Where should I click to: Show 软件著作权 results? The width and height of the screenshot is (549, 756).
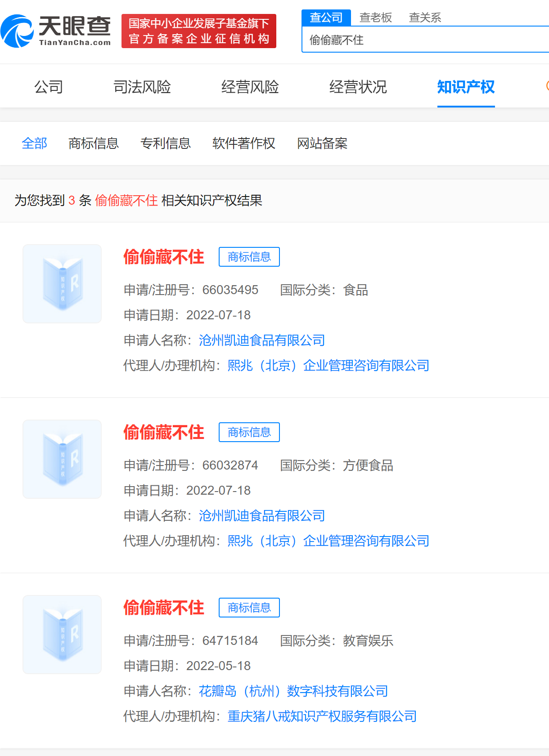[x=243, y=143]
